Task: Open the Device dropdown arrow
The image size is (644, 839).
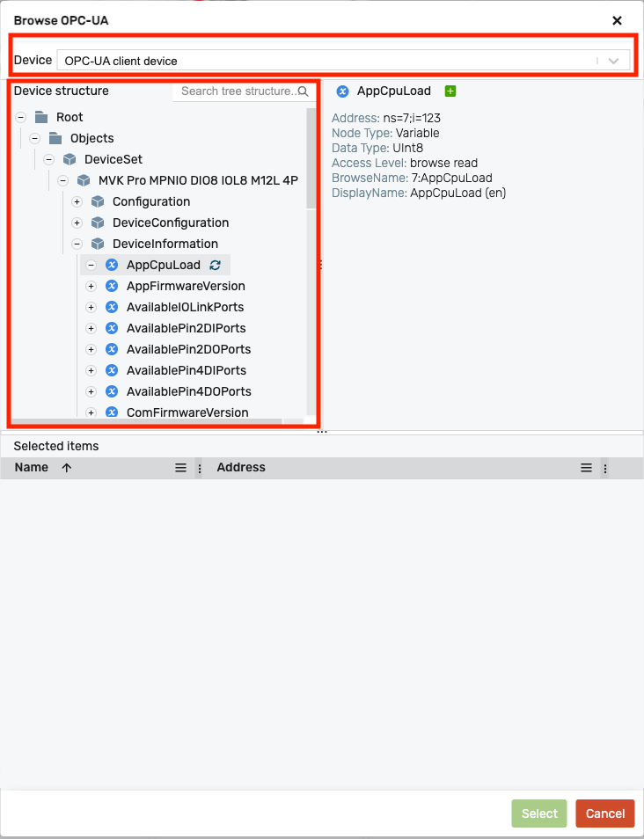Action: 613,61
